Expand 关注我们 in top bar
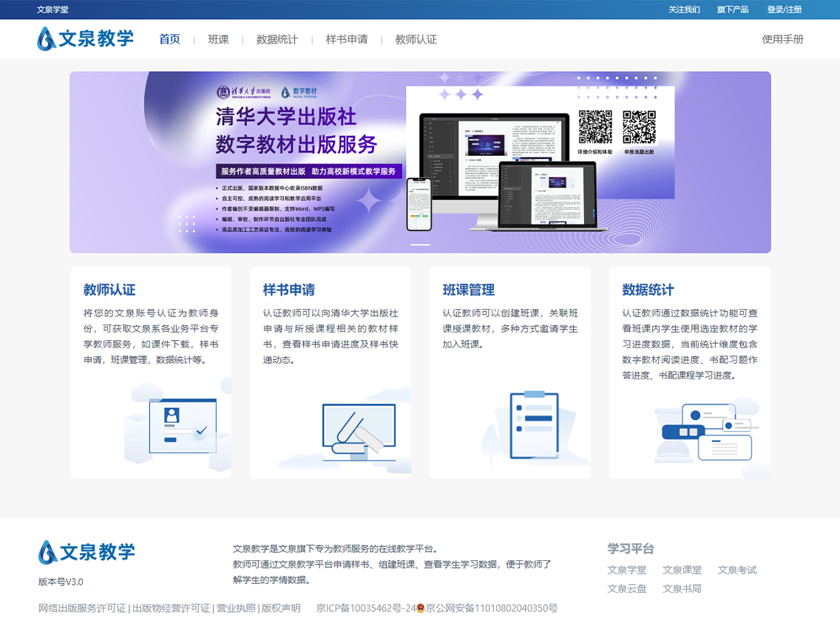Viewport: 840px width, 635px height. click(x=684, y=10)
